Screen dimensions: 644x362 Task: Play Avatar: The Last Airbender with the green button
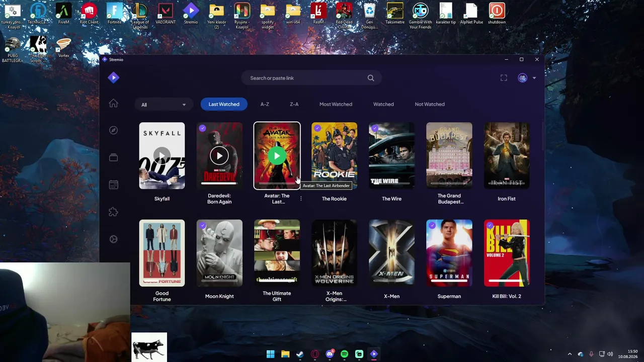(277, 156)
